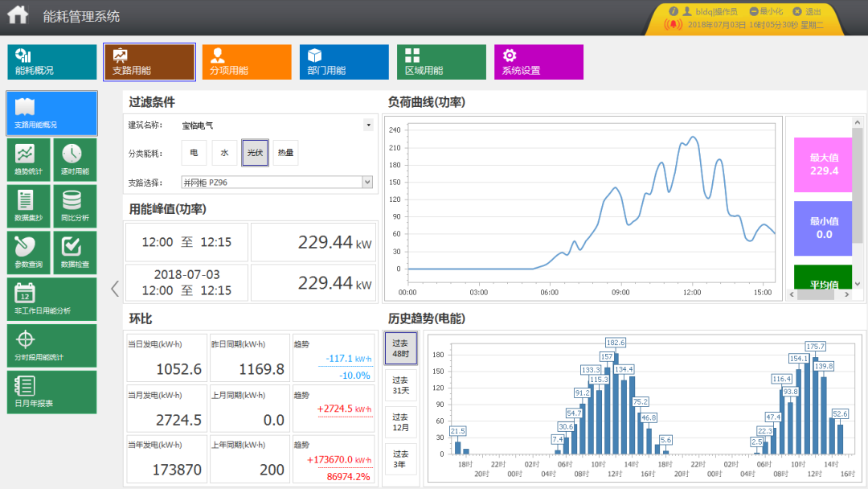Open the 建筑名称 building name dropdown
Viewport: 868px width, 489px height.
click(368, 125)
